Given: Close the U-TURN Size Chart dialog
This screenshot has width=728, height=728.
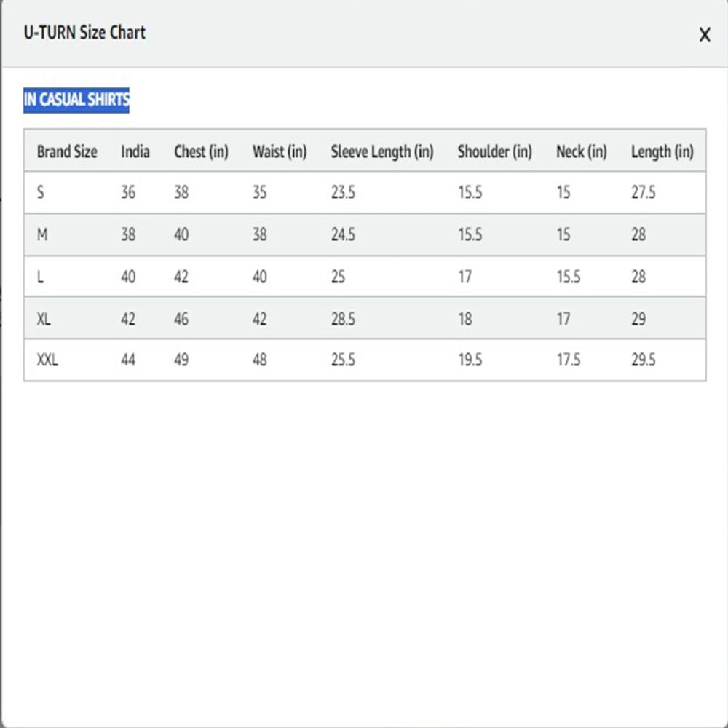Looking at the screenshot, I should pos(704,35).
